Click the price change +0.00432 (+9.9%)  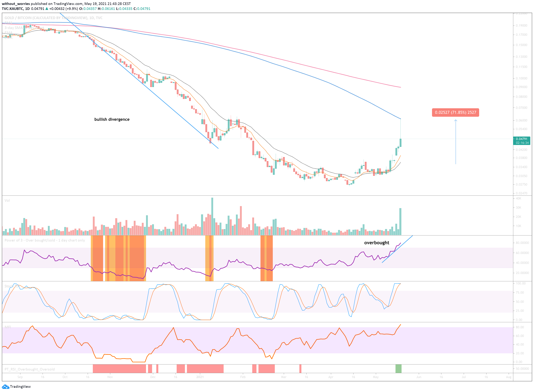tap(63, 9)
